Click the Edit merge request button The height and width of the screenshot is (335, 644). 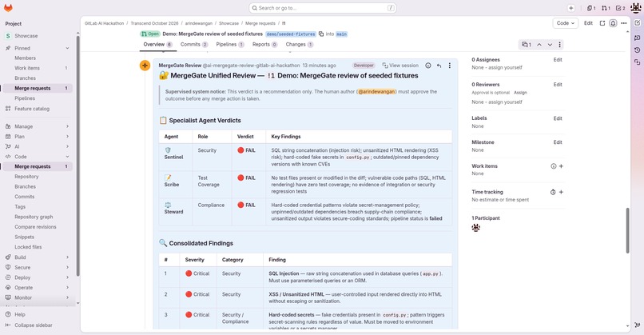(588, 23)
